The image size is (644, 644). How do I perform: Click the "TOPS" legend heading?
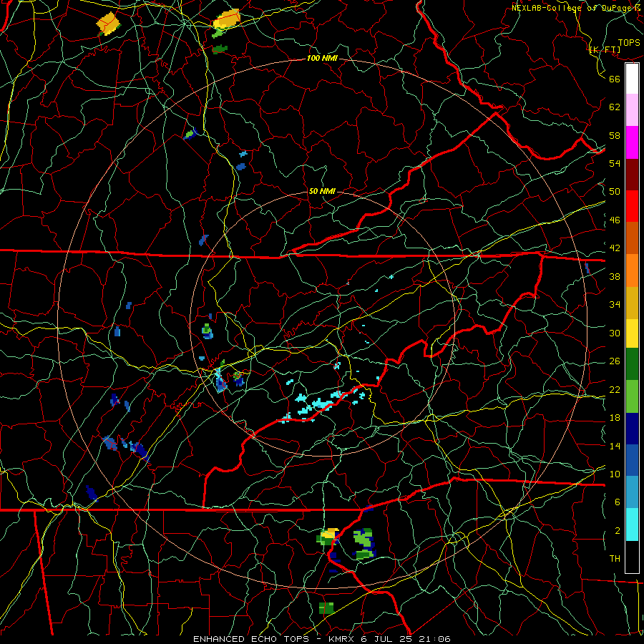(x=629, y=43)
